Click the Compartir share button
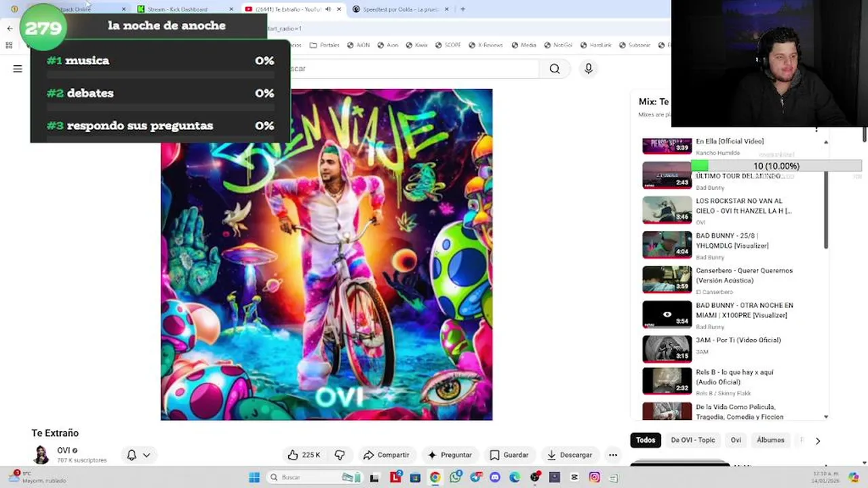 coord(386,455)
